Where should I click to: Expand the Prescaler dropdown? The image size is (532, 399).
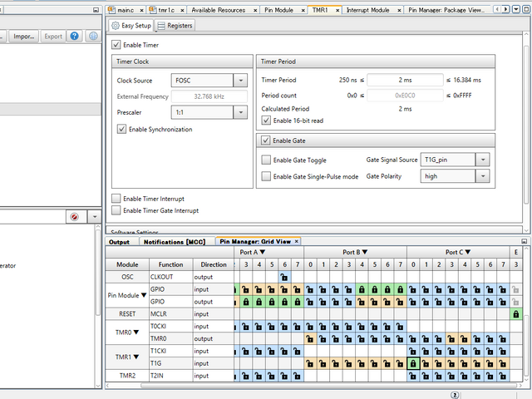click(x=240, y=112)
